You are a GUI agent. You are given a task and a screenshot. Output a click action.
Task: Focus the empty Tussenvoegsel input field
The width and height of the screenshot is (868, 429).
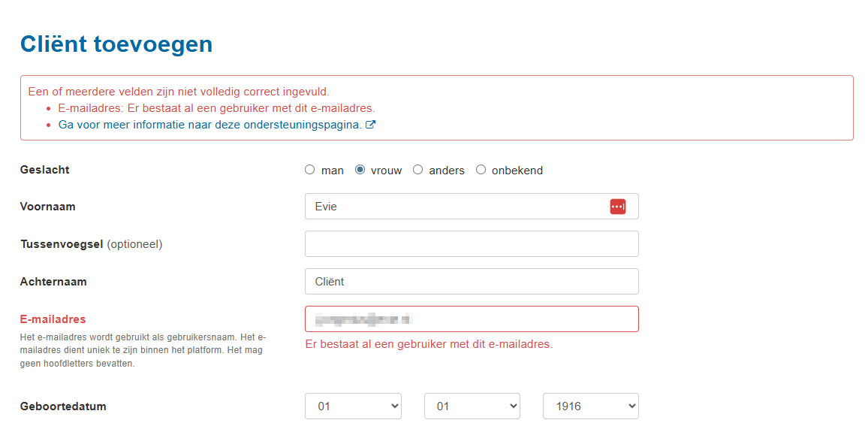pyautogui.click(x=472, y=244)
